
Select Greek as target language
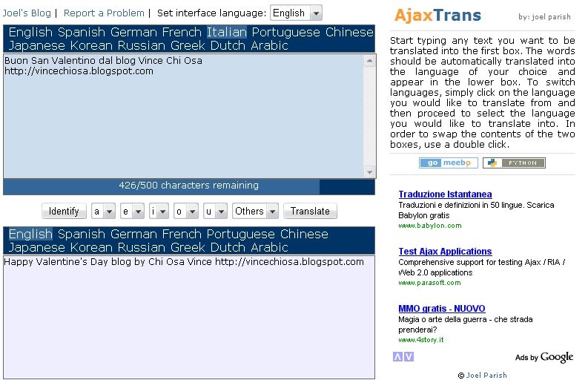[x=188, y=248]
